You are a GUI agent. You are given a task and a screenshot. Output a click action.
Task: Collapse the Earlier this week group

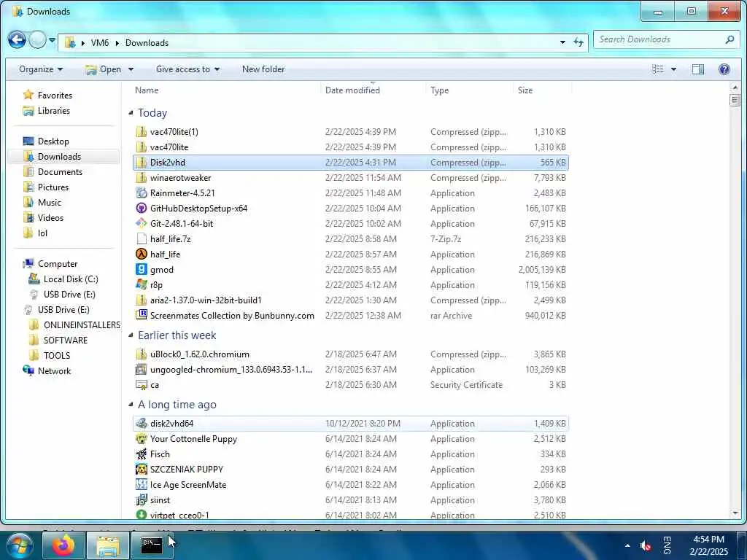point(131,335)
